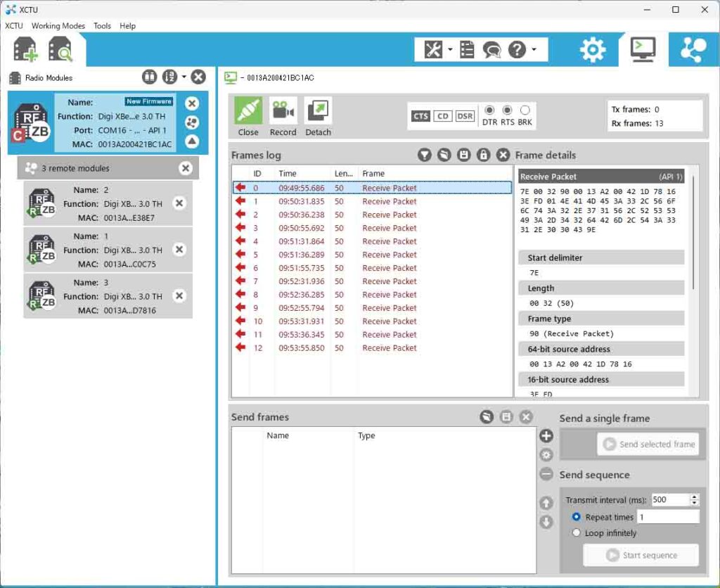The height and width of the screenshot is (588, 720).
Task: Click the Radio Modules sort icon
Action: 169,77
